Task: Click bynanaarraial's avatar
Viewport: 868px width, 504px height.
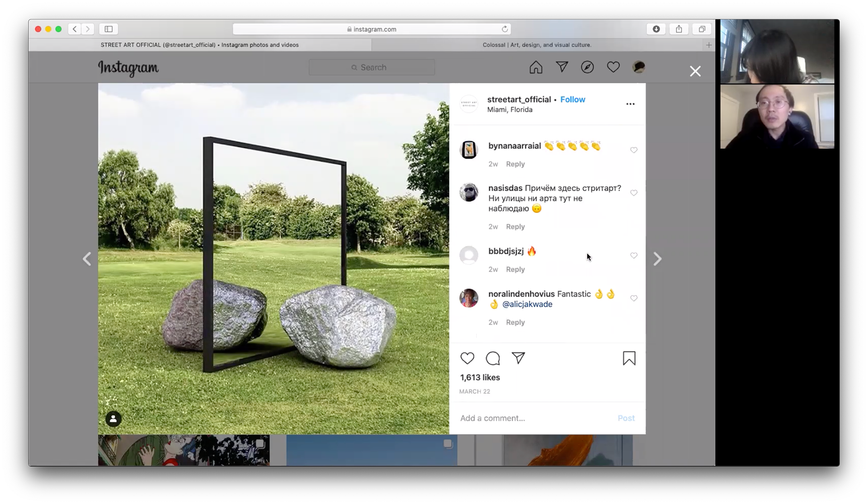Action: point(469,150)
